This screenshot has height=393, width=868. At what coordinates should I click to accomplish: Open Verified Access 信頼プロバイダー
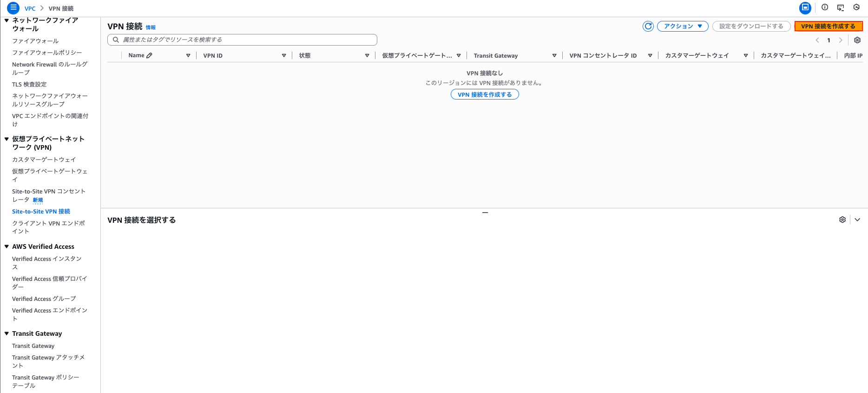tap(49, 283)
